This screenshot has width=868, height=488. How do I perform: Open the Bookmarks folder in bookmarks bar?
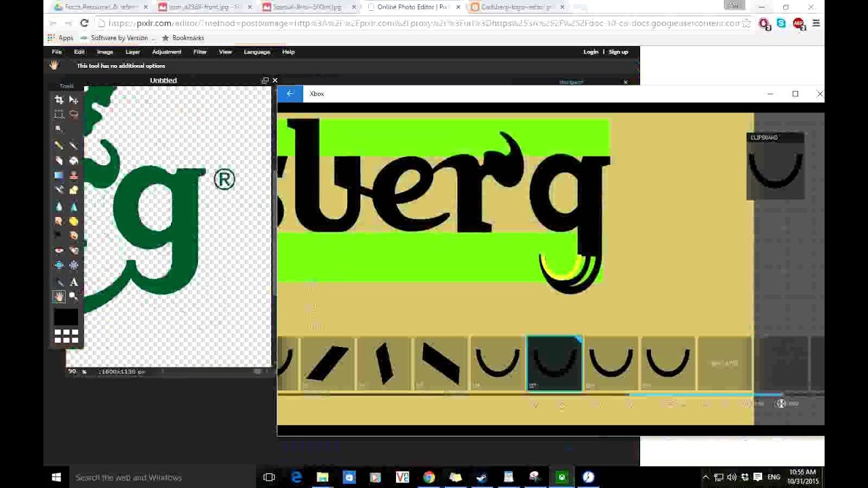coord(182,38)
